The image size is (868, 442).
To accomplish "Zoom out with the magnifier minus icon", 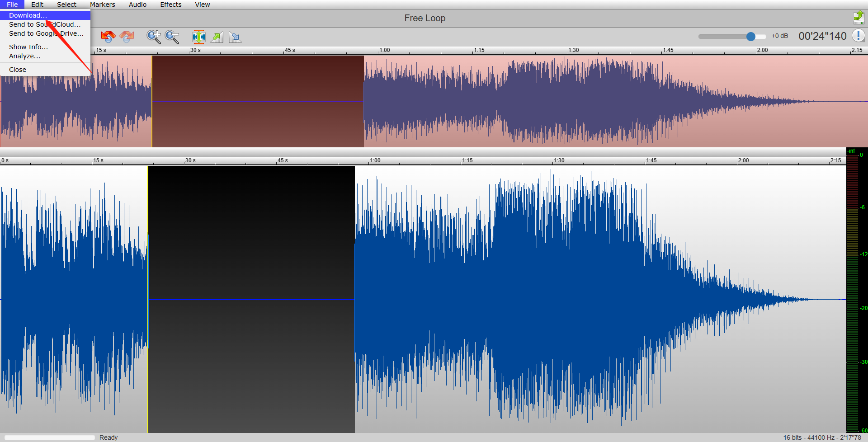I will tap(172, 37).
